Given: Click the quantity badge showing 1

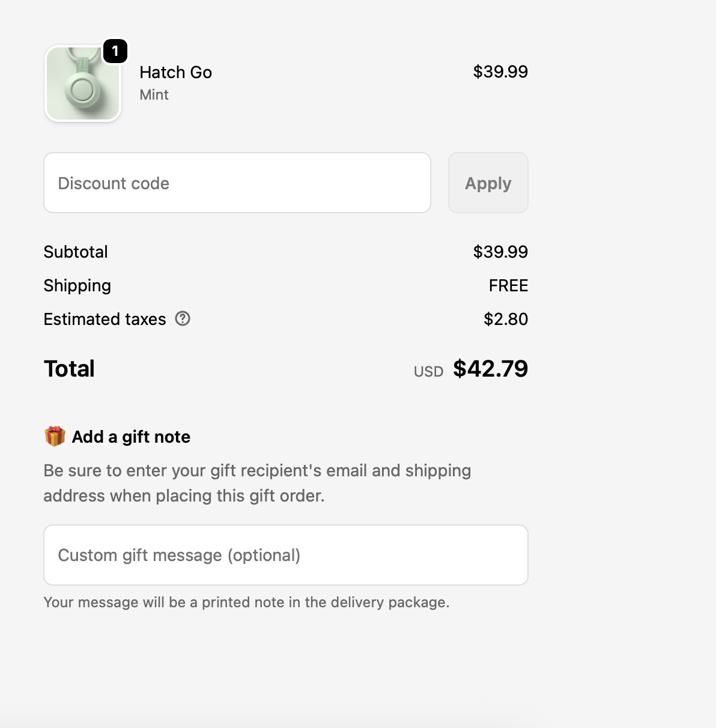Looking at the screenshot, I should pyautogui.click(x=115, y=52).
